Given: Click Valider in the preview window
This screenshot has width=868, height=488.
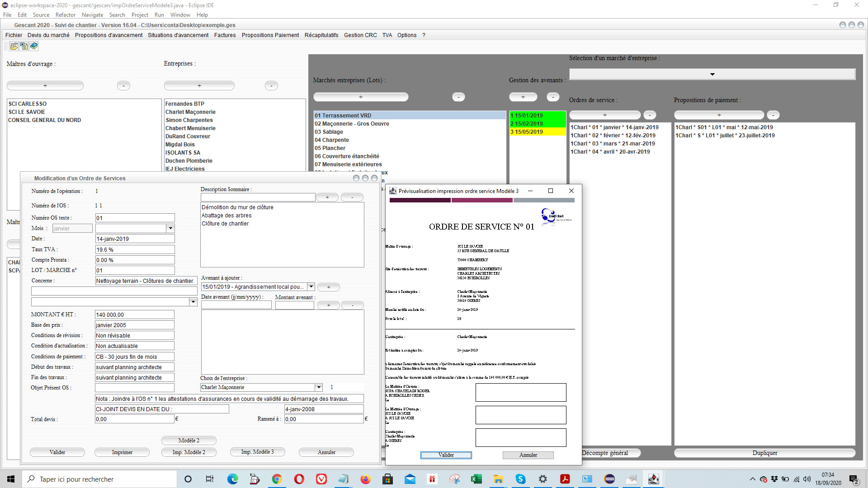Looking at the screenshot, I should (446, 455).
